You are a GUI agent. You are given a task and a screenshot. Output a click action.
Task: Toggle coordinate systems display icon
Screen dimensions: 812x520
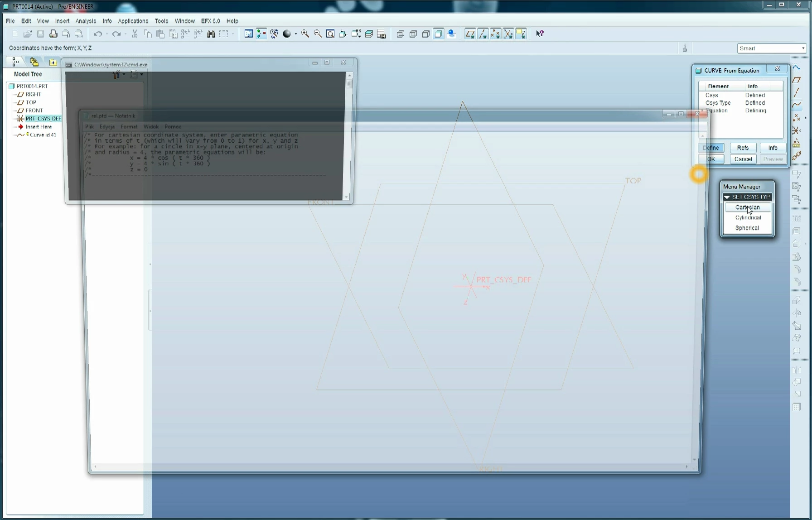[x=508, y=34]
